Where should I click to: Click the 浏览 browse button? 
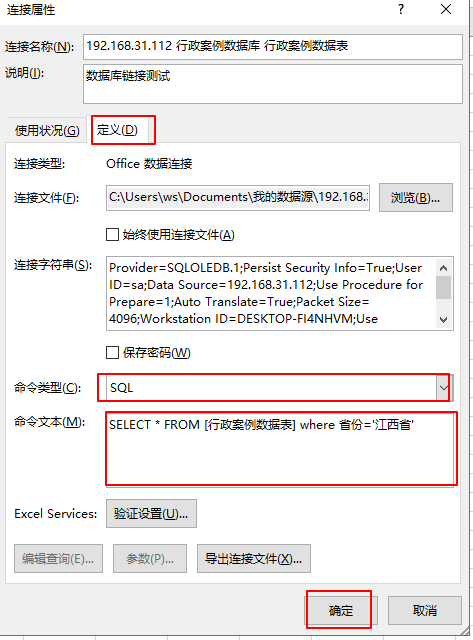tap(415, 198)
